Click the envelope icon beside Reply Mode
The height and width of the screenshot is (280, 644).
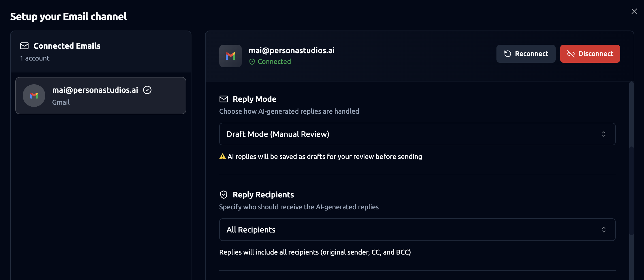[x=224, y=99]
